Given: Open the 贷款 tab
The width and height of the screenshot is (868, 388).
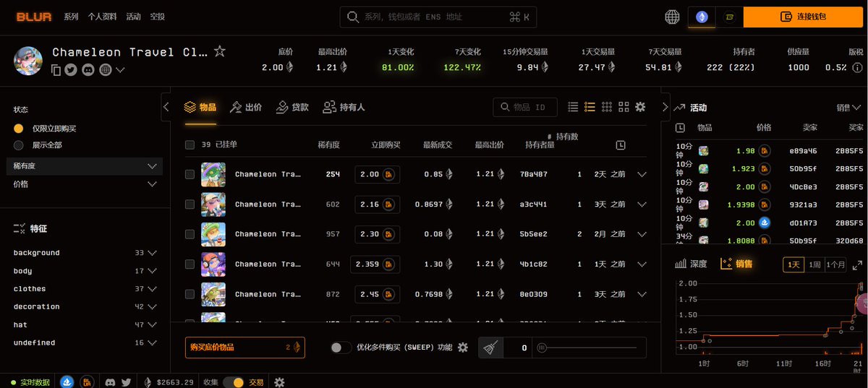Looking at the screenshot, I should [292, 107].
